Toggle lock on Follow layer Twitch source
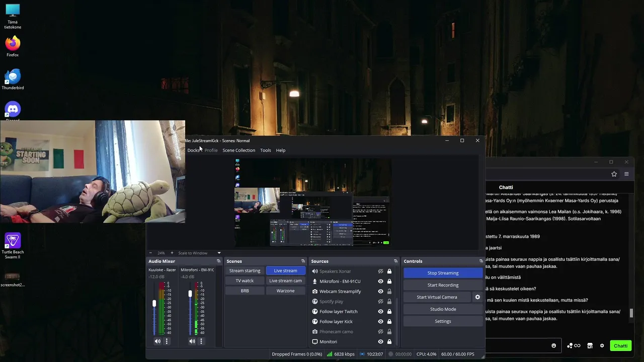Image resolution: width=644 pixels, height=362 pixels. coord(389,312)
